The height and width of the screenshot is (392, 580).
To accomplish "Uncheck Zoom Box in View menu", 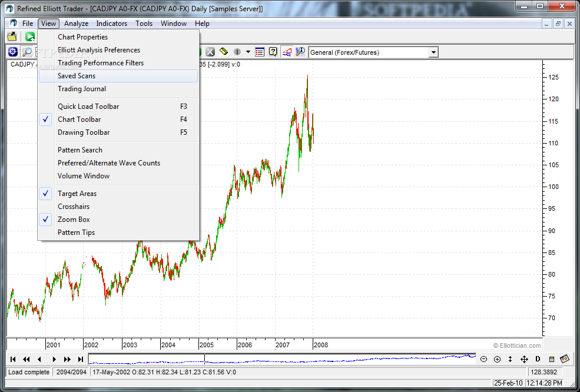I will pyautogui.click(x=118, y=220).
